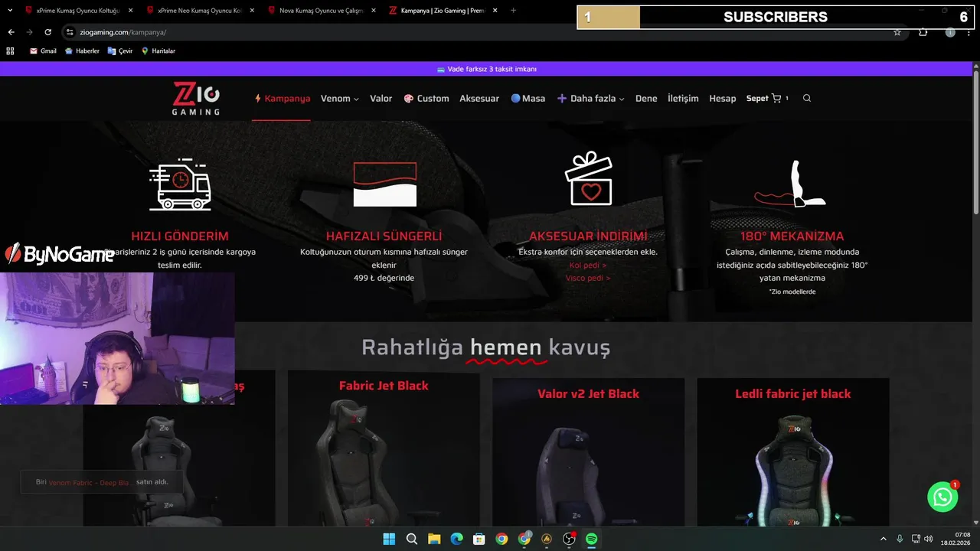Click the reclining chair mechanism icon
Viewport: 980px width, 551px height.
pyautogui.click(x=792, y=184)
